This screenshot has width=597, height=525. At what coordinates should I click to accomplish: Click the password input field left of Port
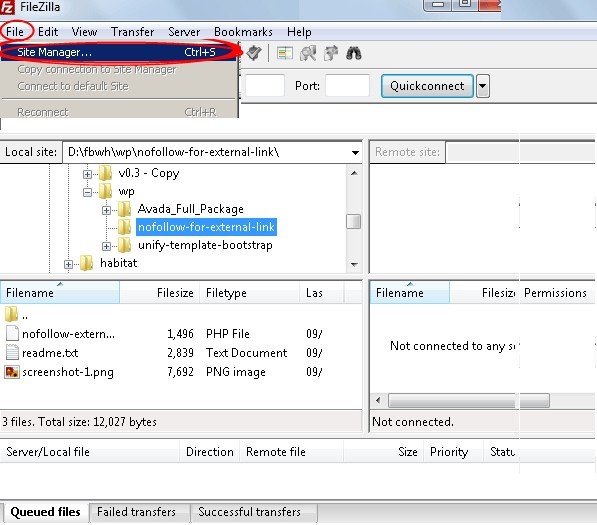pos(265,86)
